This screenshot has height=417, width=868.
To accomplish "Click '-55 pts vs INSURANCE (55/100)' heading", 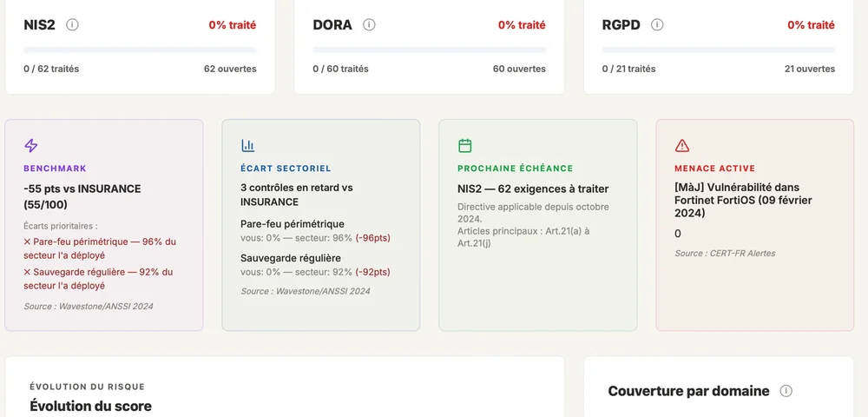I will tap(82, 196).
